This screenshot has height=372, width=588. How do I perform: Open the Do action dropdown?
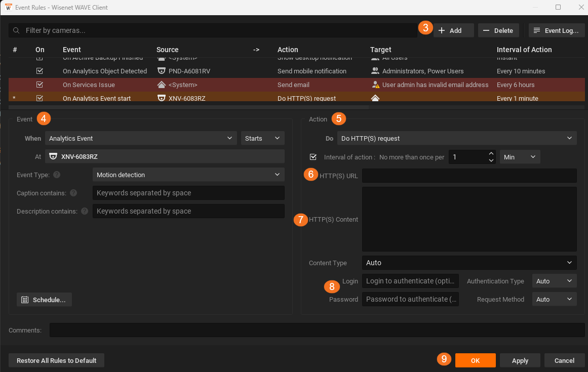(457, 138)
